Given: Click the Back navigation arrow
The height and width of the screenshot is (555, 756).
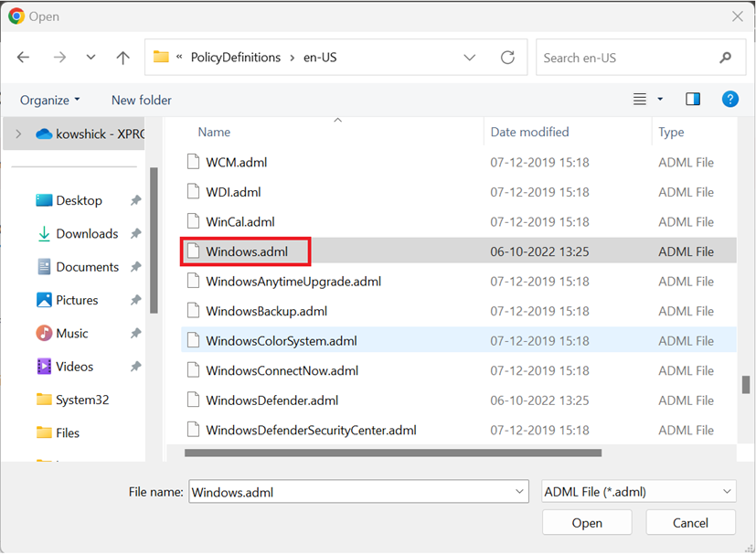Looking at the screenshot, I should click(x=24, y=57).
